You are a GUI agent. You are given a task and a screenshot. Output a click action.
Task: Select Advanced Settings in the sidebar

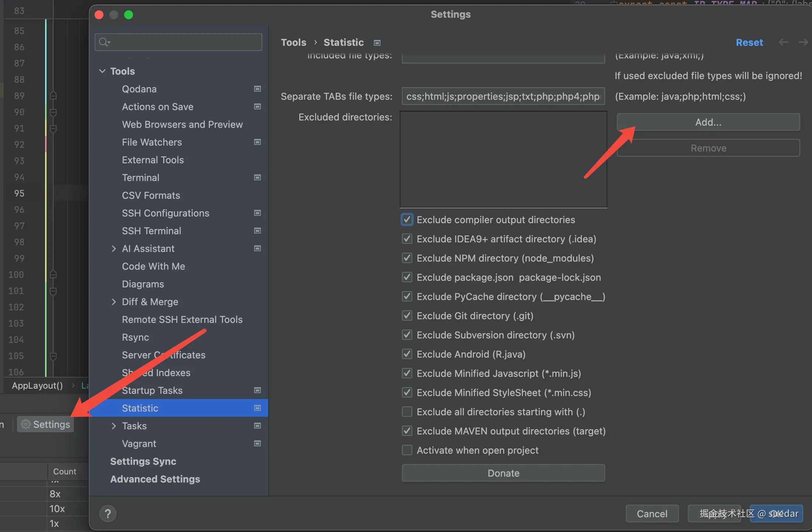pos(155,479)
